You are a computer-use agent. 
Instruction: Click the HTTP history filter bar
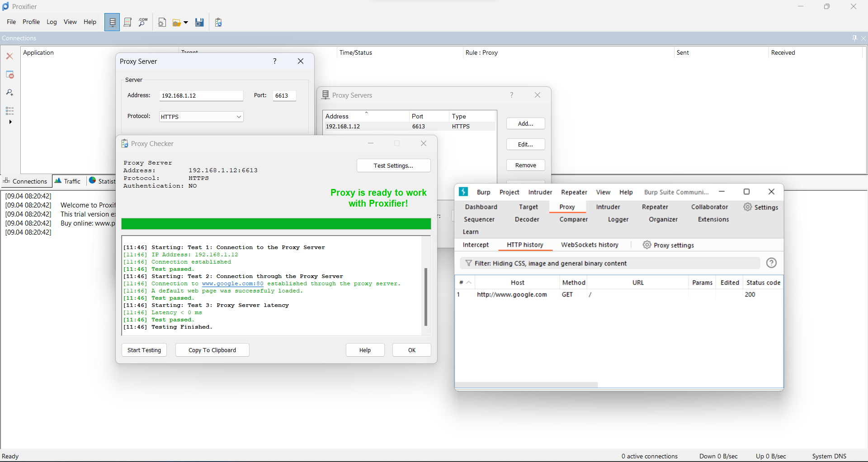[610, 263]
